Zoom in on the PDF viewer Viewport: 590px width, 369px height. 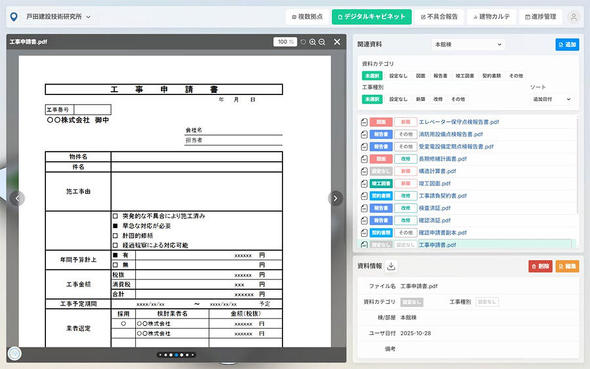(x=313, y=42)
